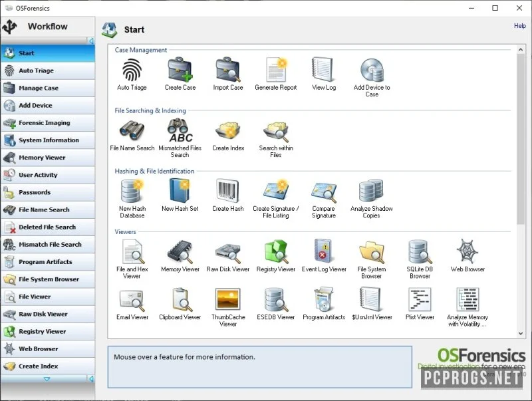This screenshot has height=401, width=532.
Task: Open the File and Hex Viewer
Action: click(132, 251)
